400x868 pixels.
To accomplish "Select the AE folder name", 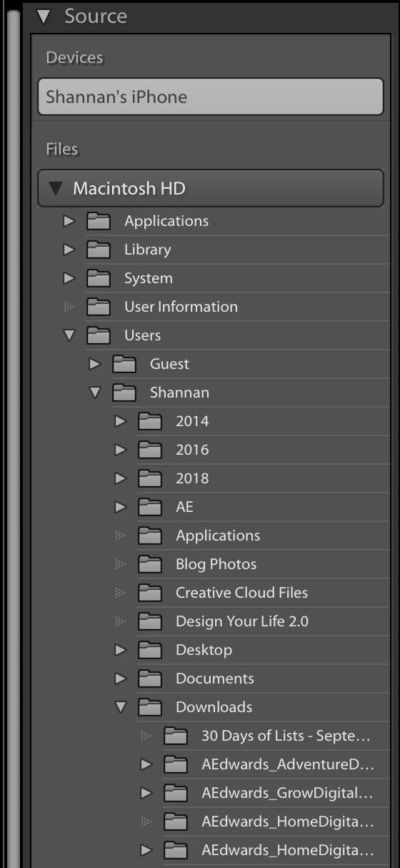I will tap(184, 507).
